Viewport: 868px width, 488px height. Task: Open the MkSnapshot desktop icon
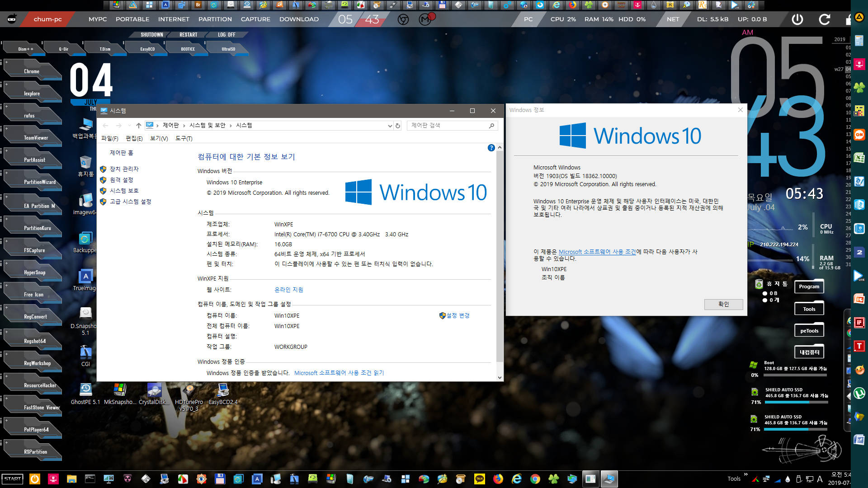pos(120,394)
